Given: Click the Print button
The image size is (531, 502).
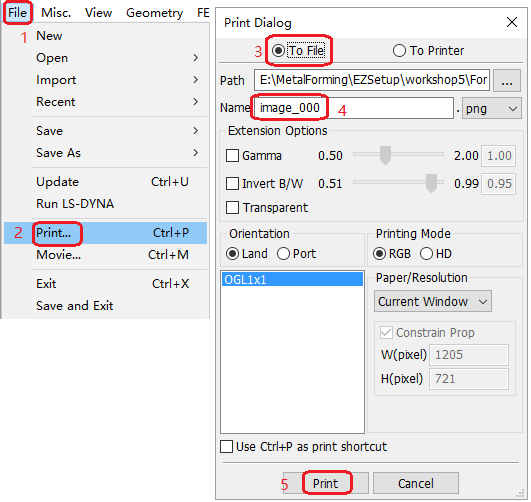Looking at the screenshot, I should [326, 483].
